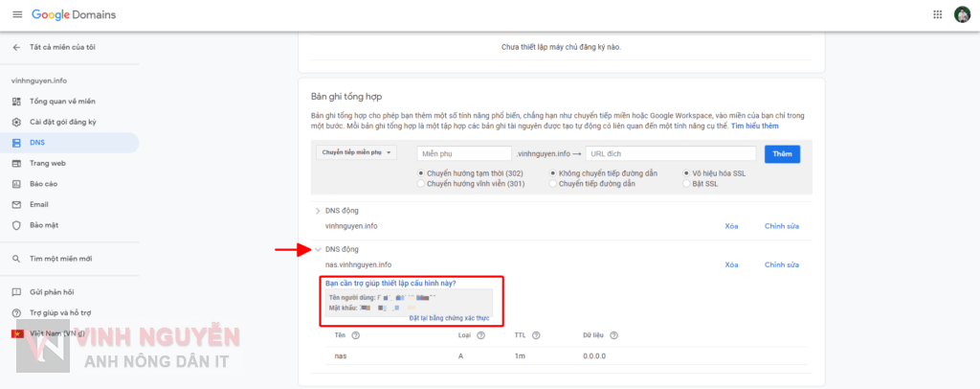Image resolution: width=980 pixels, height=389 pixels.
Task: Go to Email in the sidebar
Action: [x=38, y=204]
